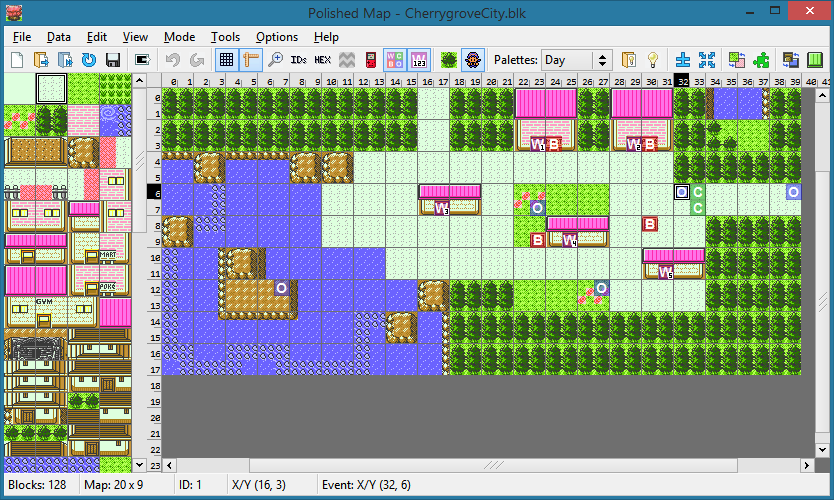This screenshot has height=500, width=834.
Task: Undo the last edit
Action: [172, 60]
